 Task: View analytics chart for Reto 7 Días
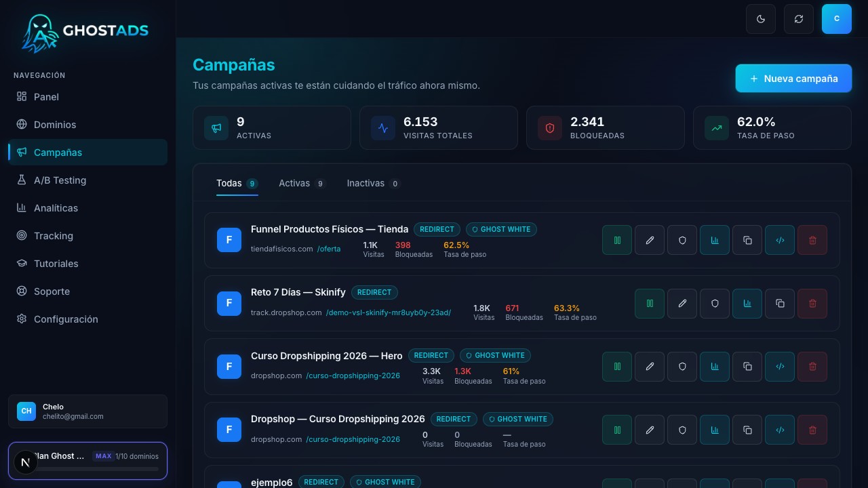click(747, 304)
